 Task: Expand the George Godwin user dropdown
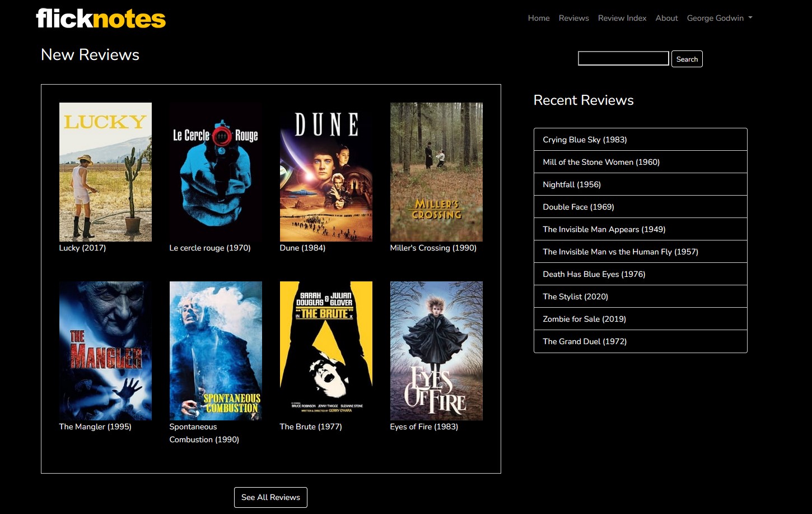tap(720, 18)
